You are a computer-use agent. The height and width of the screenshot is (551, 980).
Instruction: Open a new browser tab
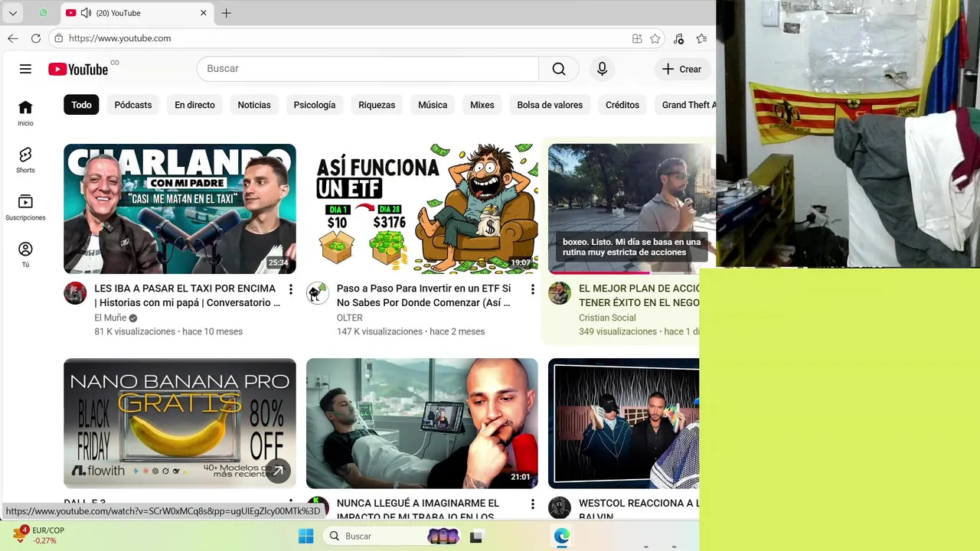pyautogui.click(x=226, y=13)
